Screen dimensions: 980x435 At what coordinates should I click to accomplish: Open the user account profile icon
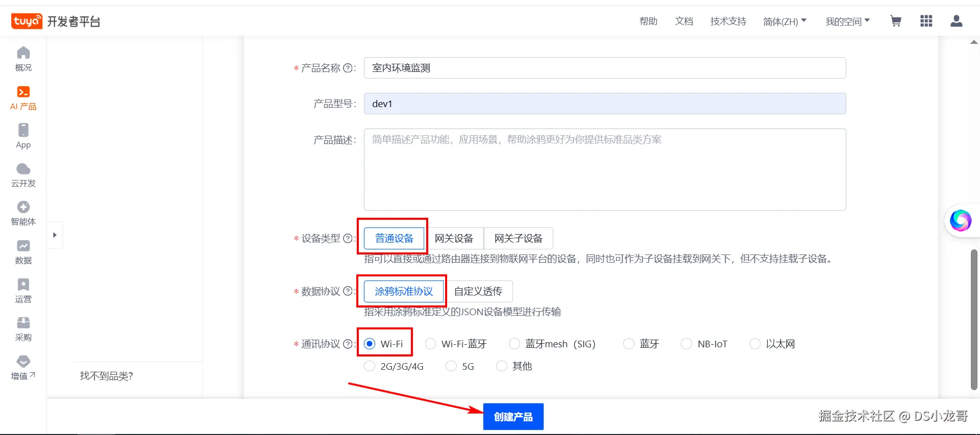pyautogui.click(x=957, y=21)
